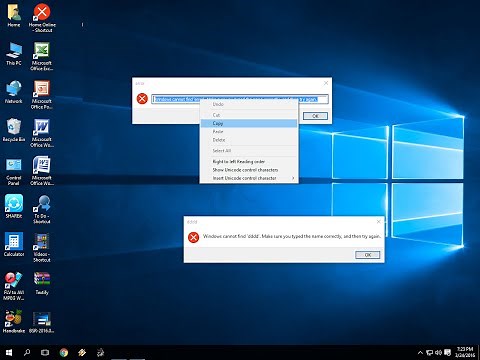Select the Microsoft Office Excel shortcut
This screenshot has height=360, width=480.
pos(42,56)
